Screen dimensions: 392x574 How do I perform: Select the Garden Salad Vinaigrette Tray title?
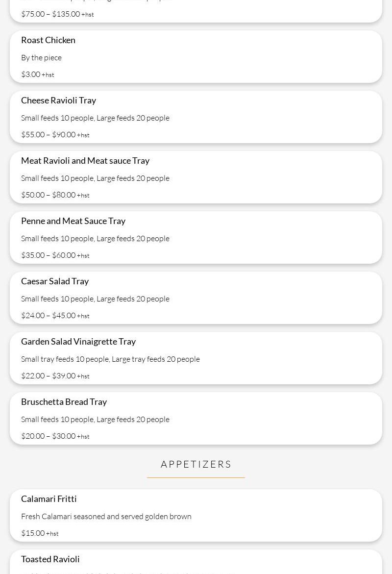tap(78, 342)
